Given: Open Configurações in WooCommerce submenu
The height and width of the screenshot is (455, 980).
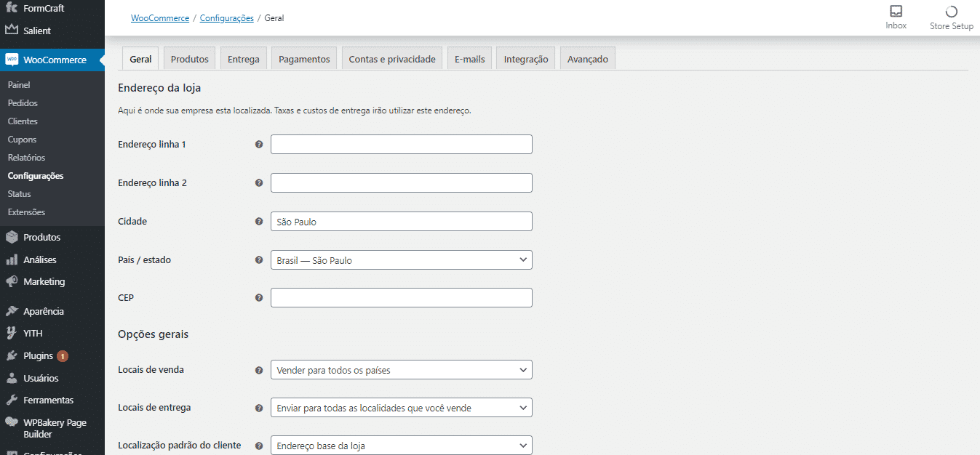Looking at the screenshot, I should coord(36,176).
